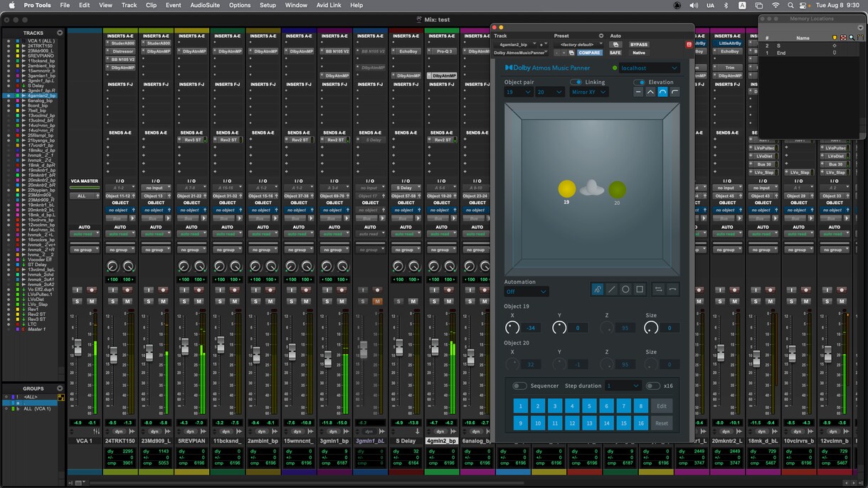
Task: Click the yellow object 19 ball
Action: click(x=566, y=189)
